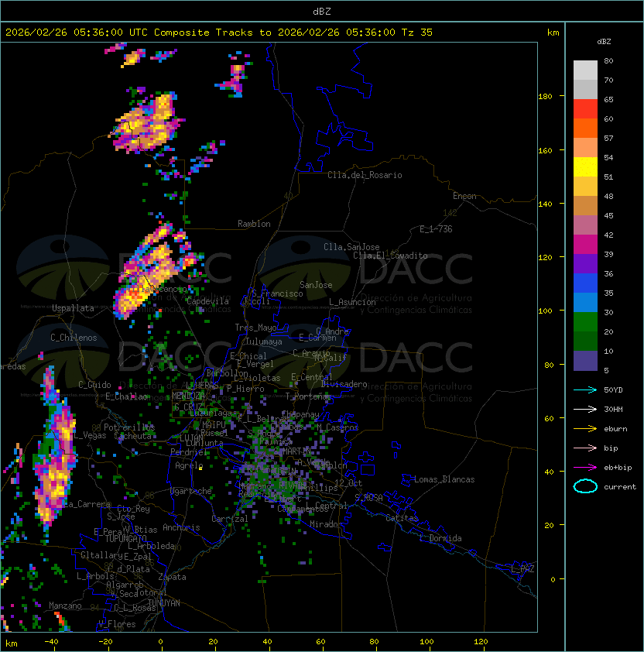Click the 'Potrerillos' map label
This screenshot has width=644, height=652.
point(129,427)
